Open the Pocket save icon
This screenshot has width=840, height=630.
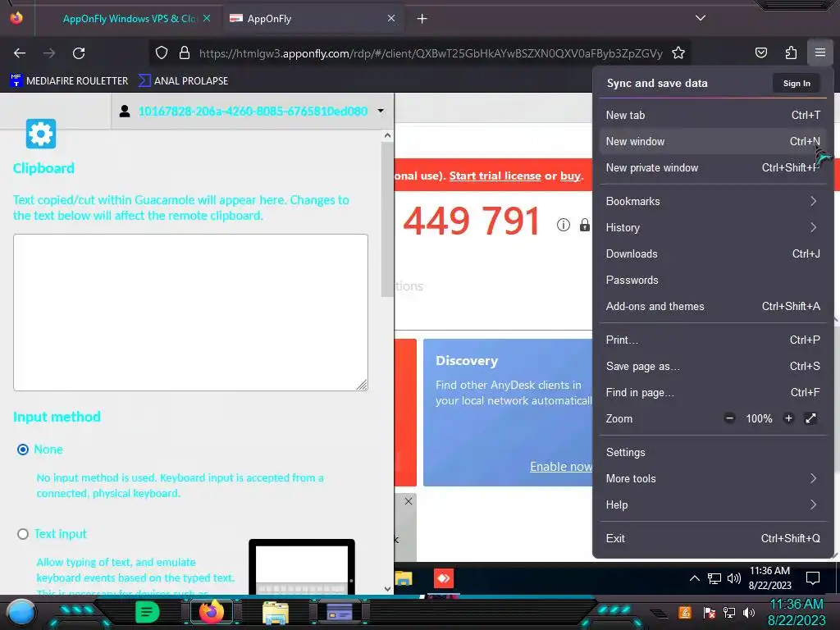tap(760, 52)
